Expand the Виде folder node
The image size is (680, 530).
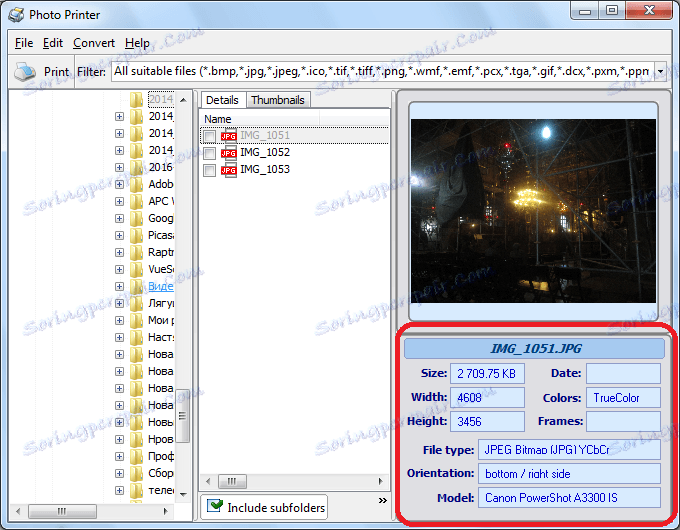coord(119,286)
